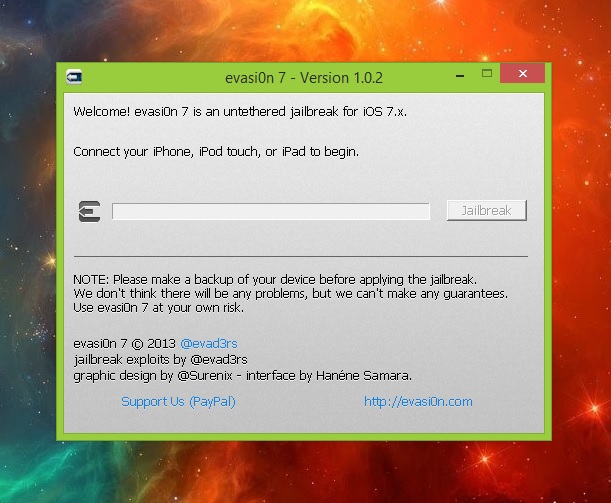
Task: Click 'Use evasi0n 7 at your own risk.' text
Action: click(x=159, y=307)
